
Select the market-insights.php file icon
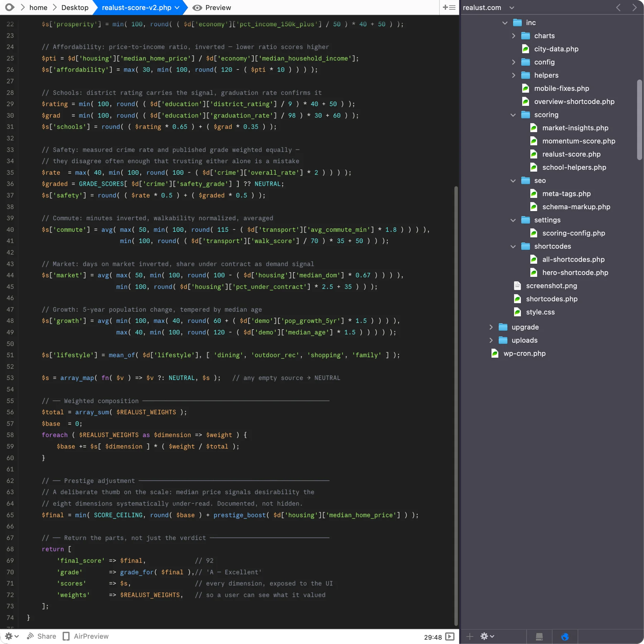(533, 128)
